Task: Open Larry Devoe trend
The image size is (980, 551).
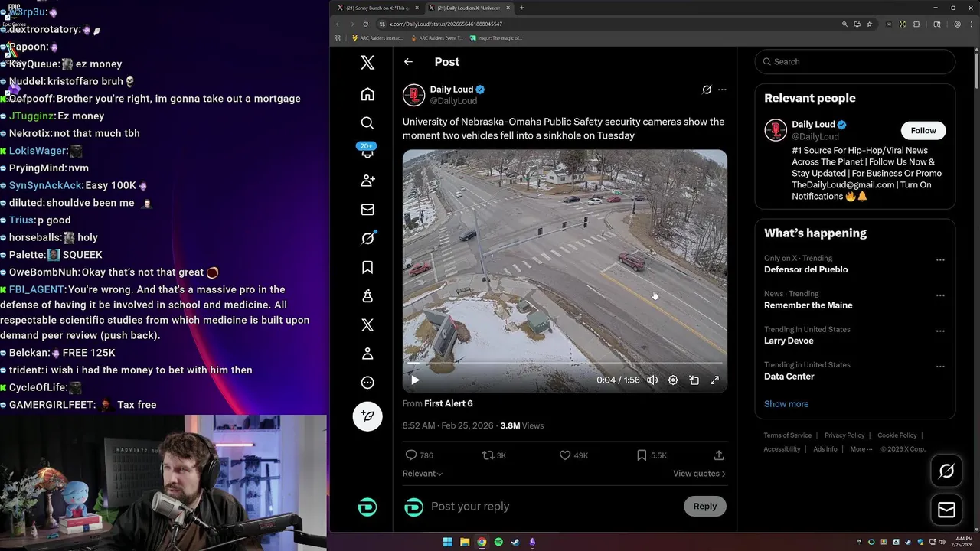Action: [789, 341]
